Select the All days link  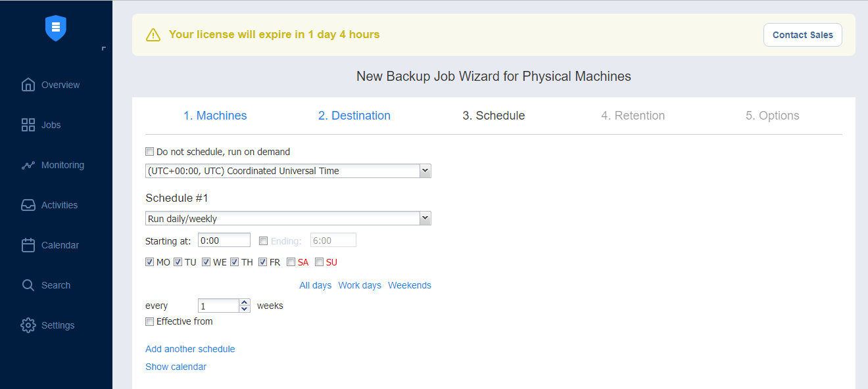[316, 285]
